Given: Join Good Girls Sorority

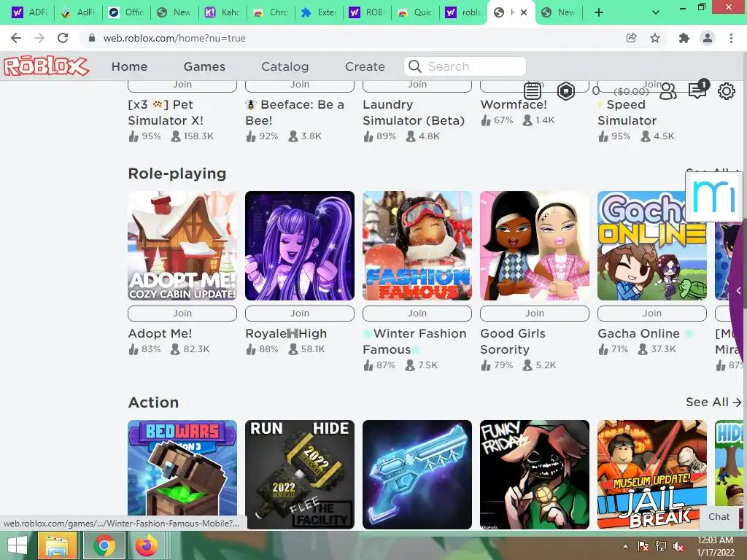Looking at the screenshot, I should pyautogui.click(x=535, y=314).
